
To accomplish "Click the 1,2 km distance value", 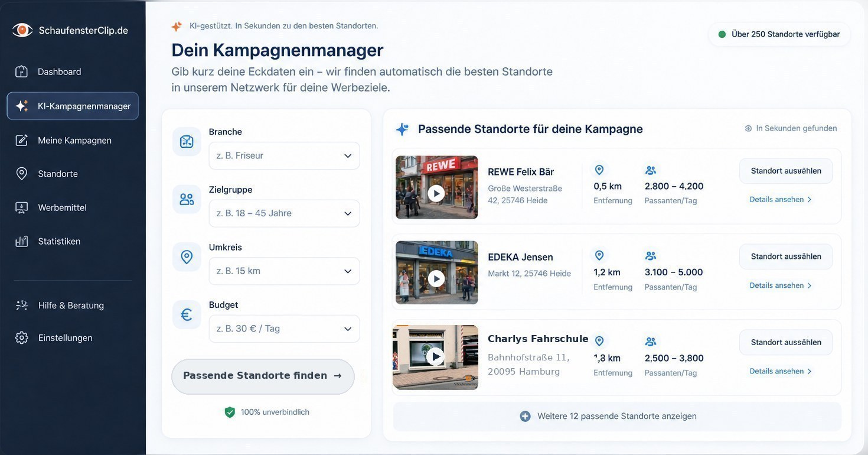I will click(x=607, y=272).
